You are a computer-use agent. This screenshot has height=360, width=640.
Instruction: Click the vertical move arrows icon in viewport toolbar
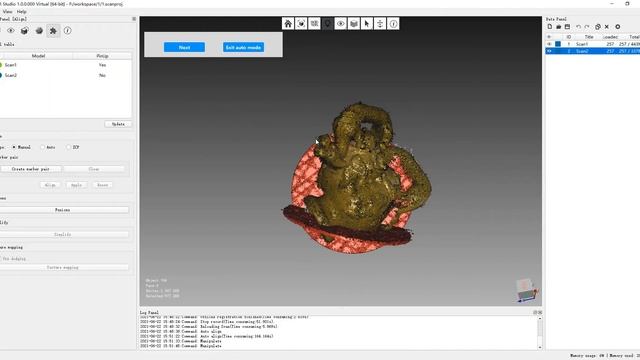[380, 24]
